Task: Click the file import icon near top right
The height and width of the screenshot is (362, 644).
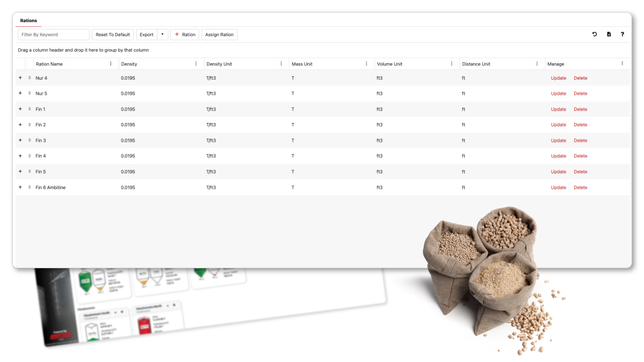Action: click(608, 34)
